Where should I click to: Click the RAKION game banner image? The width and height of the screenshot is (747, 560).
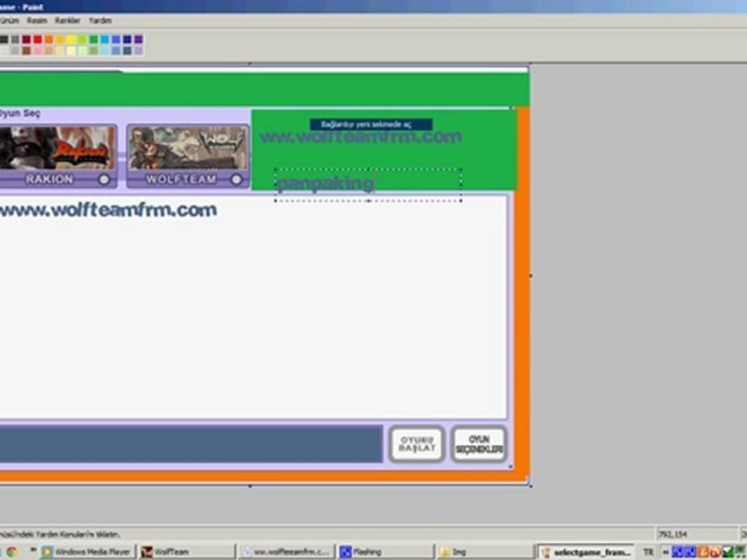[57, 148]
